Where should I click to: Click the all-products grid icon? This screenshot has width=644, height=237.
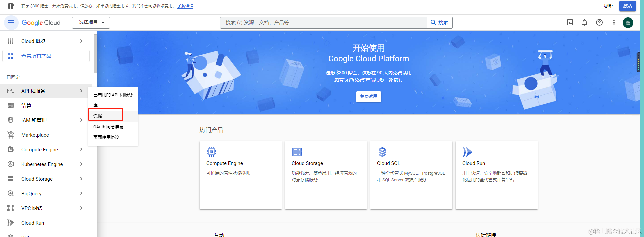tap(11, 56)
